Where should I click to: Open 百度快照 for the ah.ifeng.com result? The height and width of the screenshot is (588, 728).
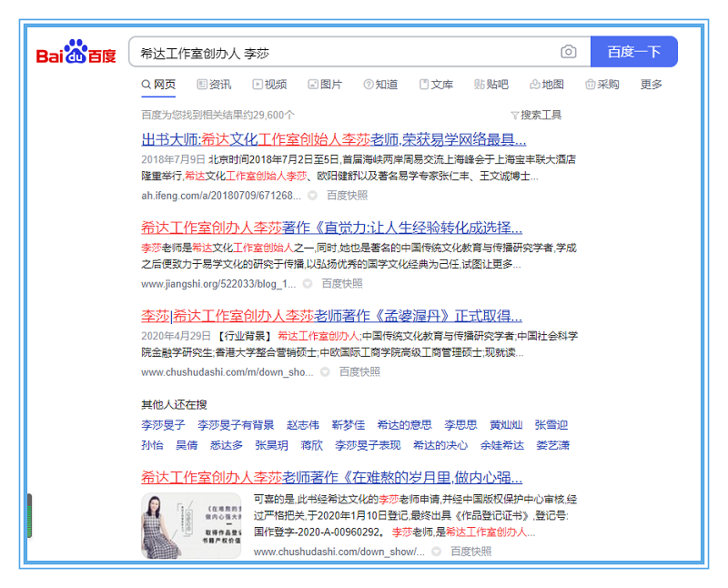click(x=347, y=196)
